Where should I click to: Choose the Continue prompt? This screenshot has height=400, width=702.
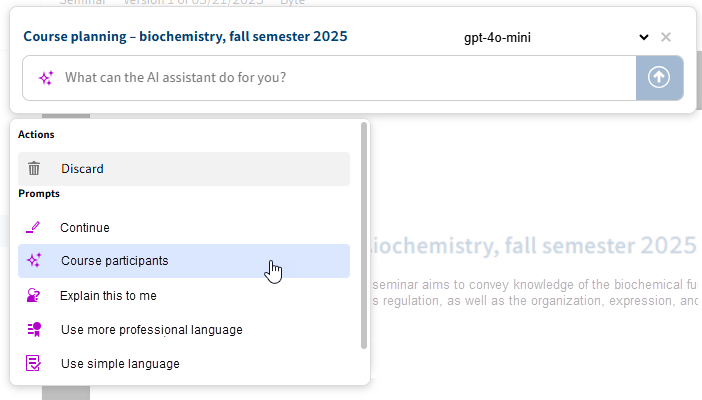(x=184, y=228)
